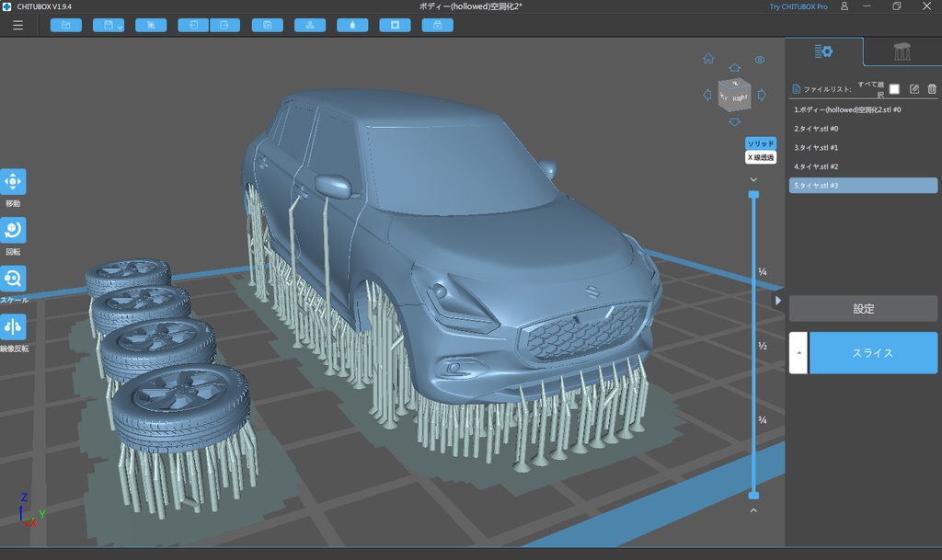The height and width of the screenshot is (560, 942).
Task: Click the edit file list pencil icon
Action: tap(913, 89)
